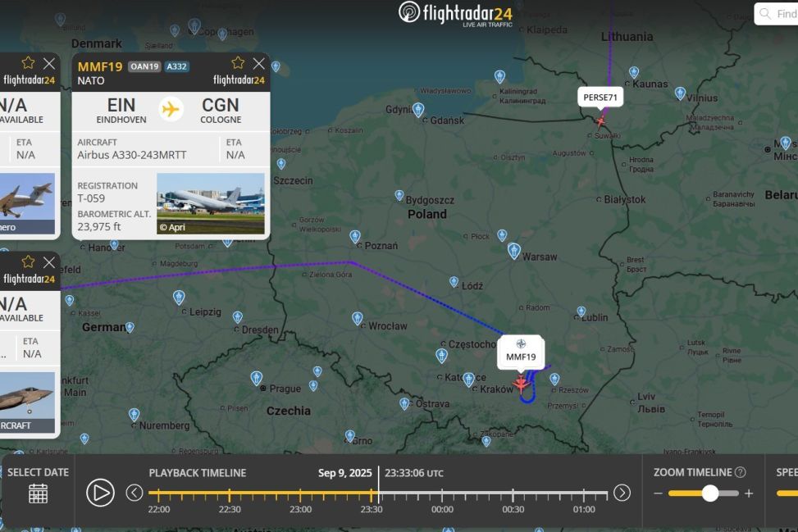Open Zoom Timeline help question mark
Viewport: 798px width, 532px height.
pyautogui.click(x=741, y=472)
